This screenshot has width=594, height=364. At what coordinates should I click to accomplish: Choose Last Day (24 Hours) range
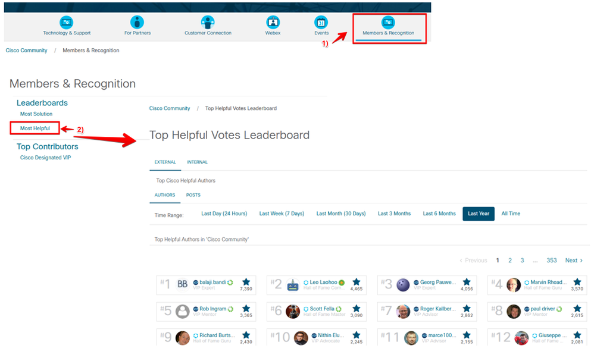224,214
